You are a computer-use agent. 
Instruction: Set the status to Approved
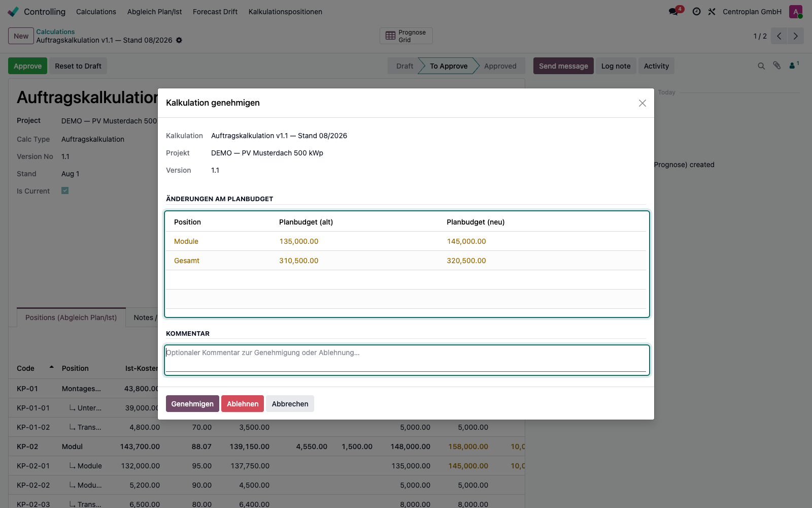500,66
